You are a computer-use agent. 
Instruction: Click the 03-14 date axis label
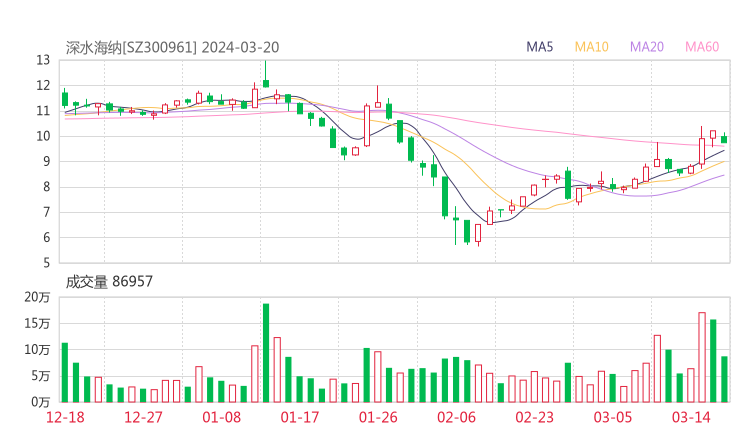(691, 417)
